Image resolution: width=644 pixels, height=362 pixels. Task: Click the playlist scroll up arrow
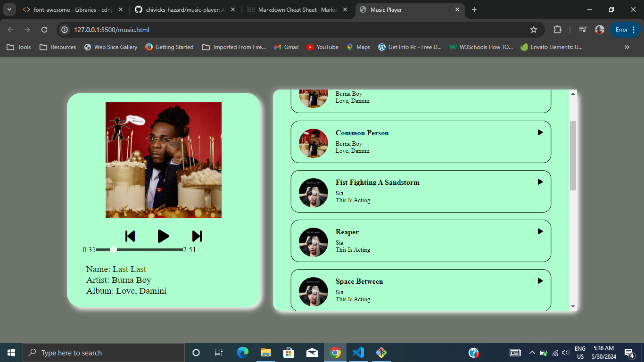(x=573, y=94)
